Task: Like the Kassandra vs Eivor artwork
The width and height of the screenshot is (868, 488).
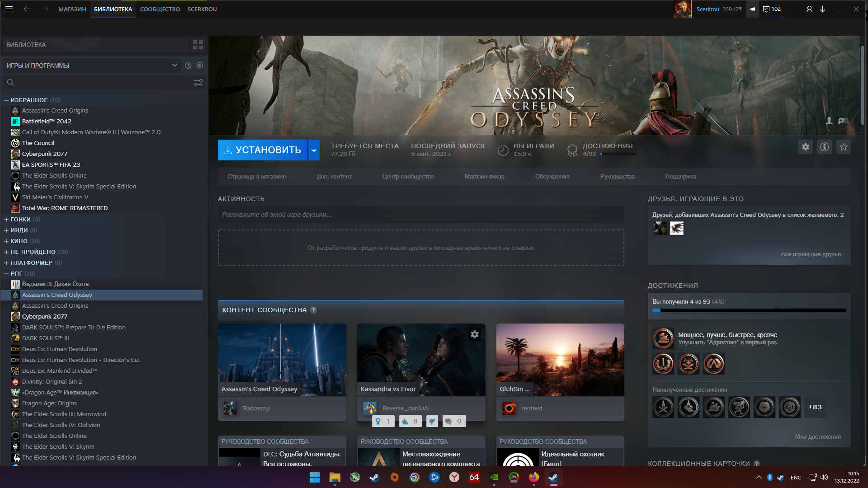Action: coord(410,421)
